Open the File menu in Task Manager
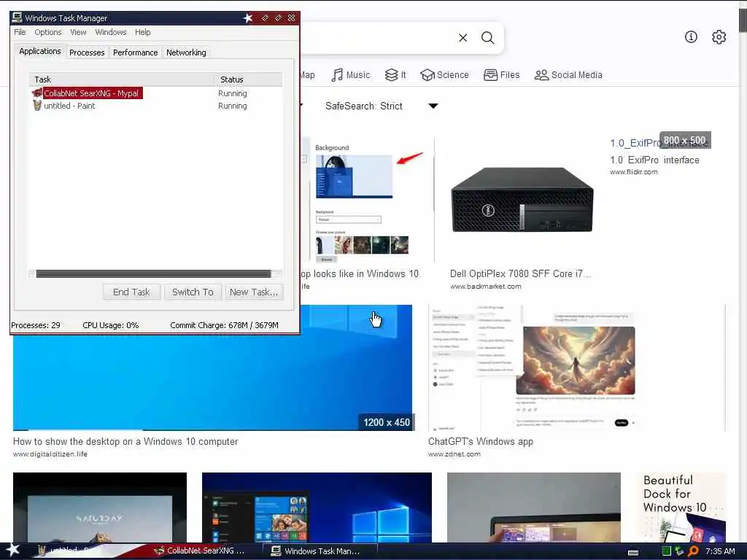This screenshot has height=560, width=747. [x=20, y=32]
